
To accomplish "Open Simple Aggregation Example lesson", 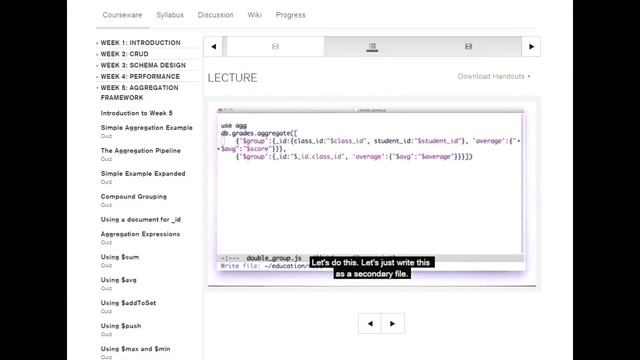I will 147,128.
